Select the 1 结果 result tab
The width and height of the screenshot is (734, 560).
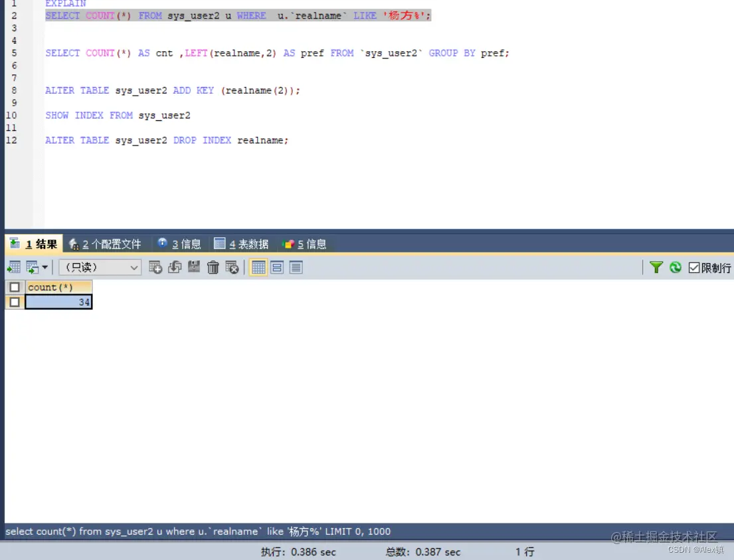click(x=34, y=244)
